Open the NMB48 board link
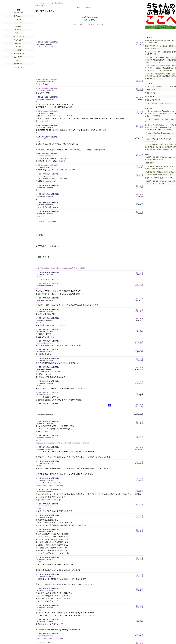Image resolution: width=176 pixels, height=644 pixels. tap(18, 26)
